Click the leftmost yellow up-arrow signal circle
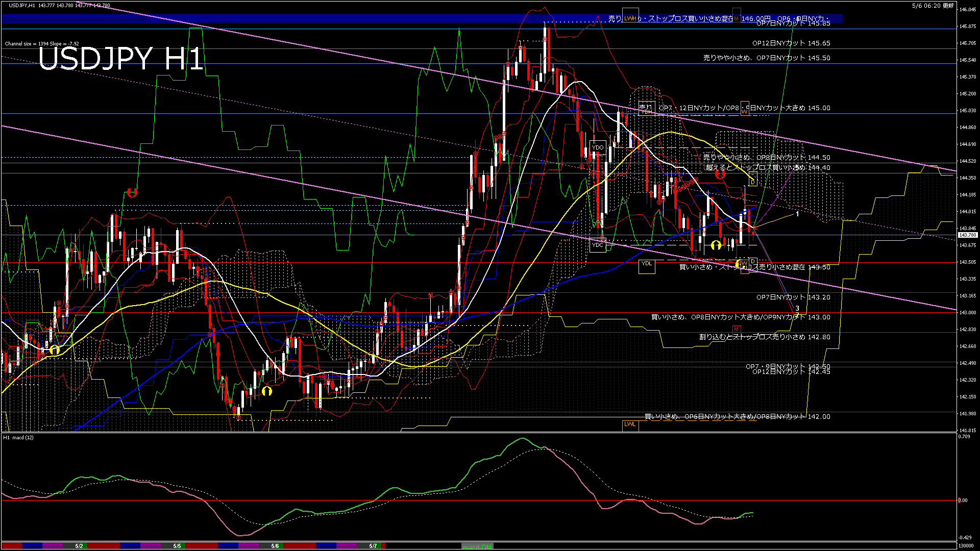 55,350
